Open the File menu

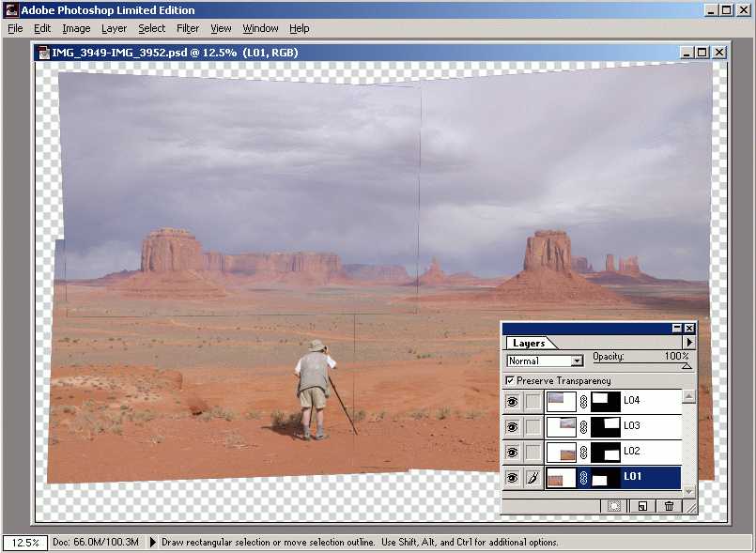(x=15, y=28)
